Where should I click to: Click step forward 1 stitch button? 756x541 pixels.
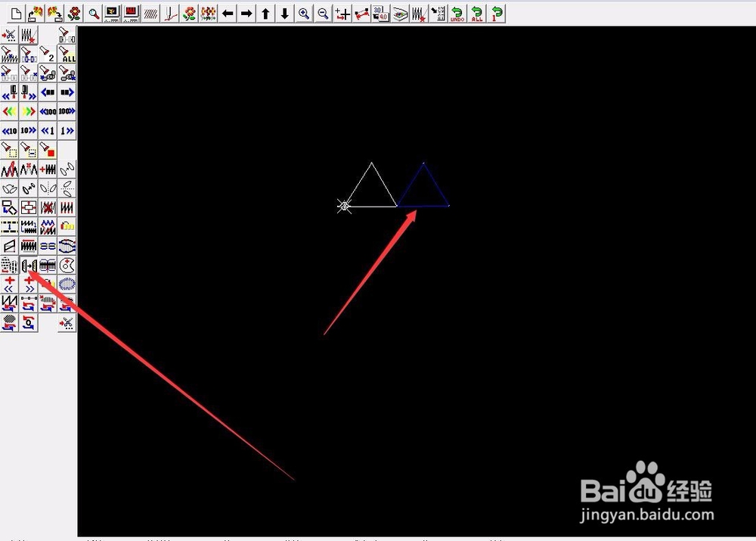pos(67,131)
